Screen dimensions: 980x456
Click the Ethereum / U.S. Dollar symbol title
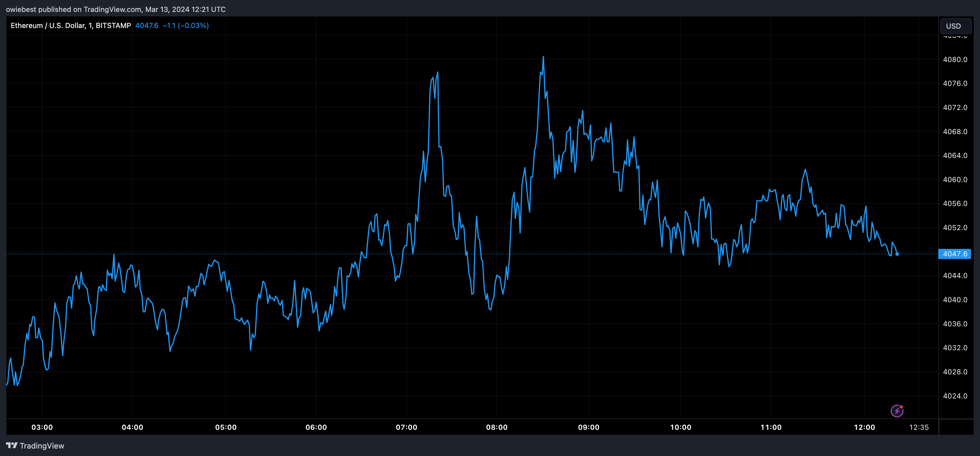(x=71, y=25)
